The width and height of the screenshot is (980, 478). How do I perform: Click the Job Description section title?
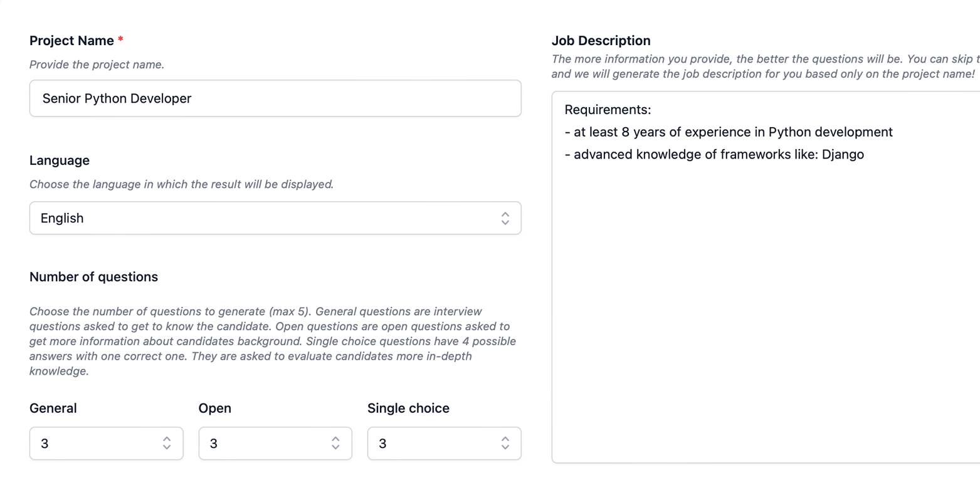(x=601, y=39)
